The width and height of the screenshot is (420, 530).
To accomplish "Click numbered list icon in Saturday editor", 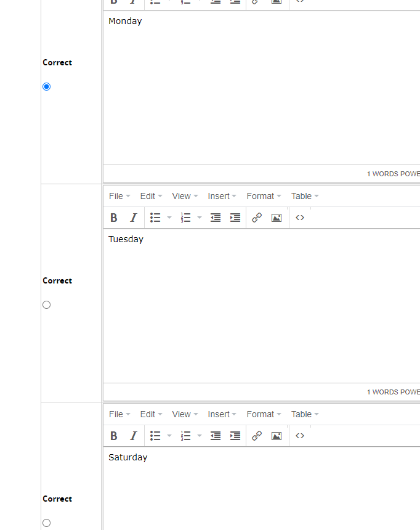I will click(186, 436).
